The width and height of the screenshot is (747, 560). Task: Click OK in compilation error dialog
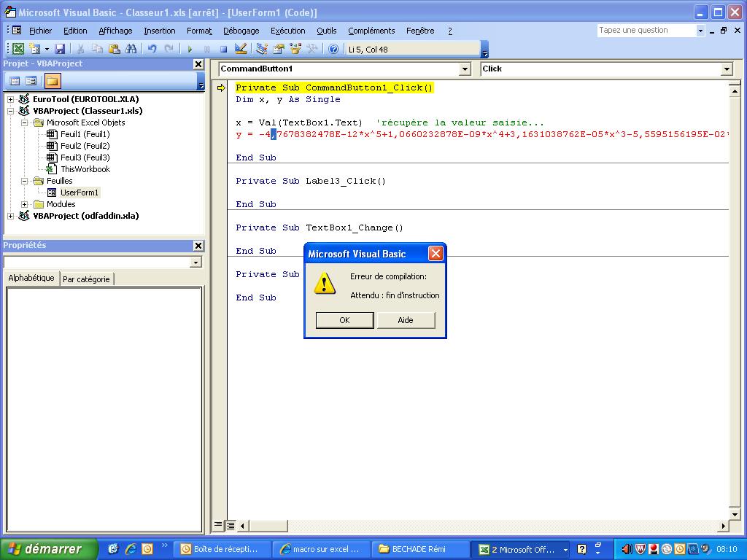(344, 320)
